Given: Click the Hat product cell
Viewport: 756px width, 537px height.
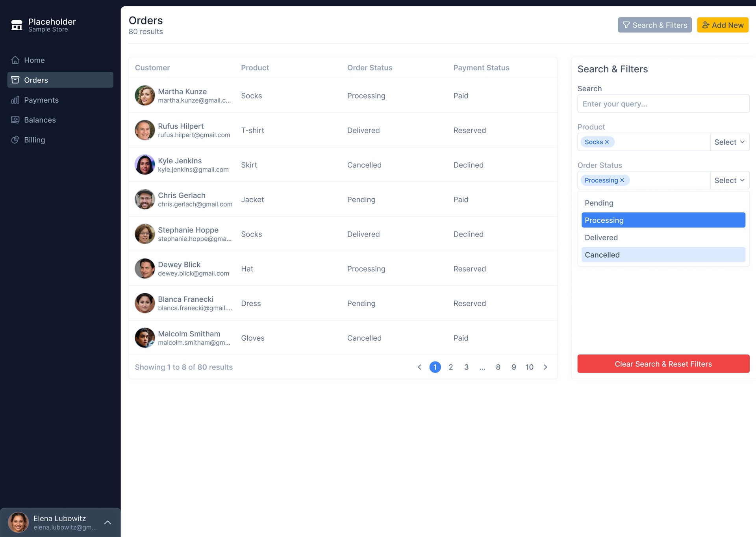Looking at the screenshot, I should [247, 269].
